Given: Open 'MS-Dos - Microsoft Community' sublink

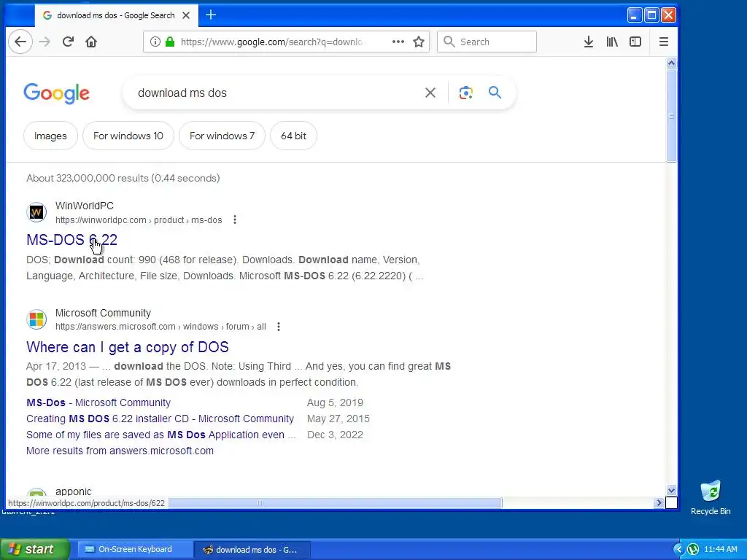Looking at the screenshot, I should point(98,402).
